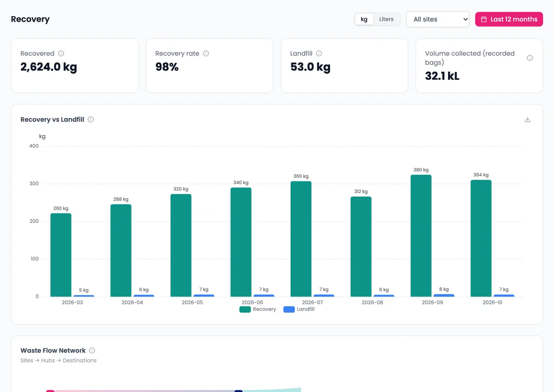Click the Volume collected info icon

[x=530, y=58]
